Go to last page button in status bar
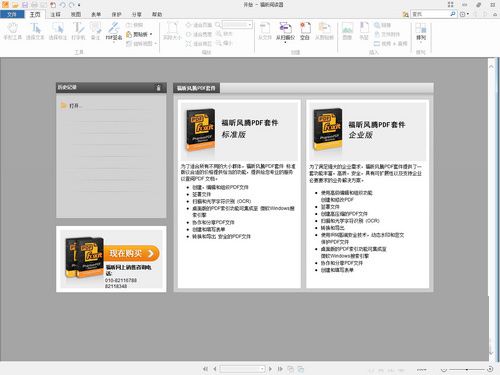The height and width of the screenshot is (375, 500). pyautogui.click(x=280, y=369)
